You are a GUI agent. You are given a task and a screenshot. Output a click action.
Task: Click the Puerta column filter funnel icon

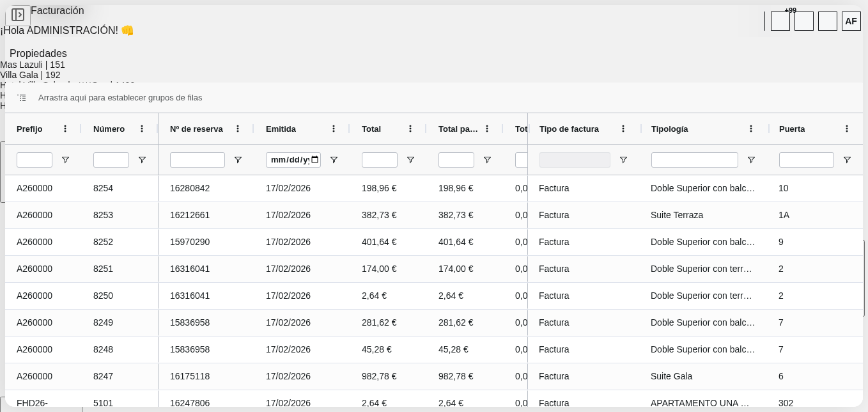coord(847,160)
